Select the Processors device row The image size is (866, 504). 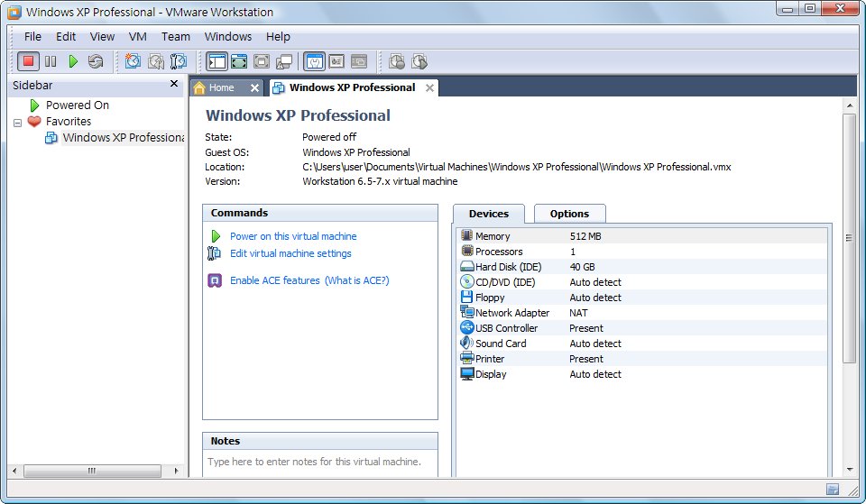coord(643,252)
